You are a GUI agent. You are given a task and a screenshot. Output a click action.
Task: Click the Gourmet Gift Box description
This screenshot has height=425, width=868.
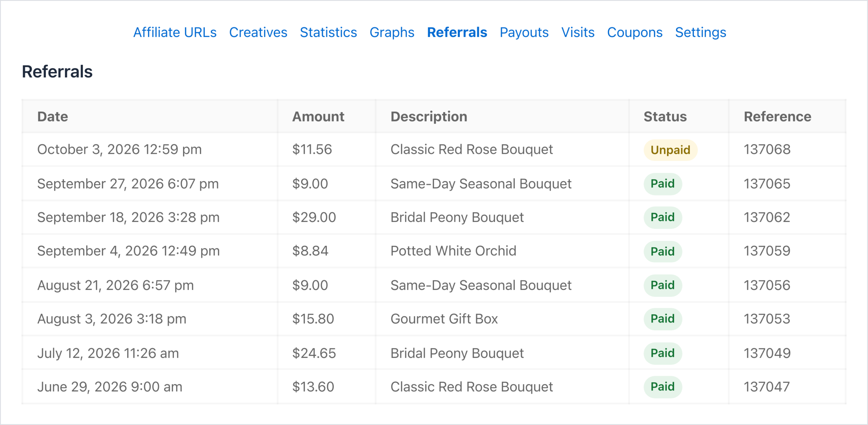(x=444, y=319)
